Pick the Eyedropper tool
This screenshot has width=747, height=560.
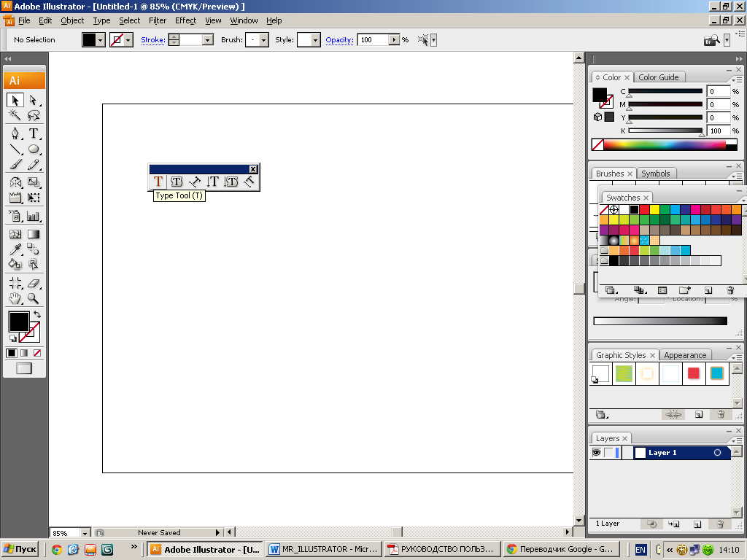[x=15, y=249]
